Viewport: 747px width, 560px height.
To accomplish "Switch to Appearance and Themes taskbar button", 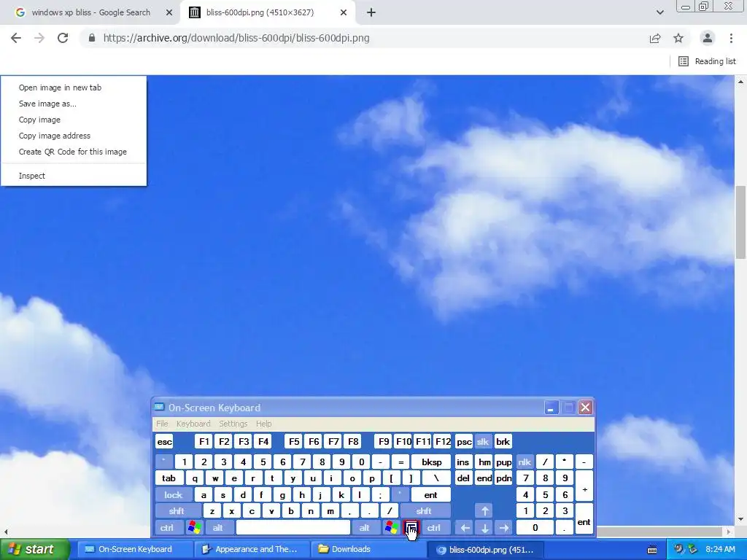I will coord(252,549).
